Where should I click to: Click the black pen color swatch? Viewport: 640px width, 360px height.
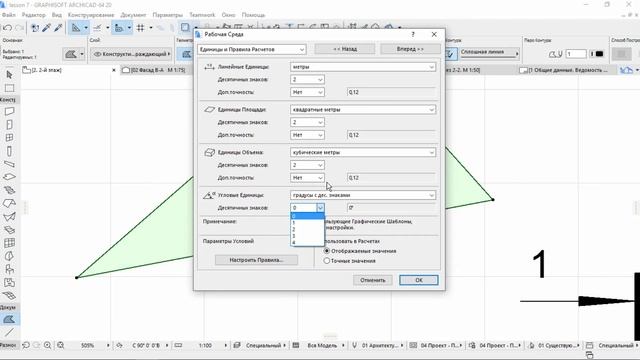tap(599, 54)
